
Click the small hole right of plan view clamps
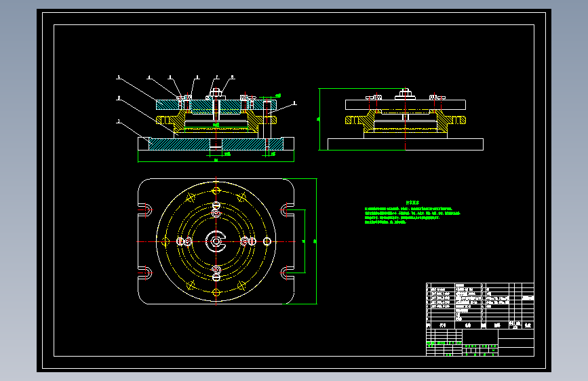[x=267, y=241]
